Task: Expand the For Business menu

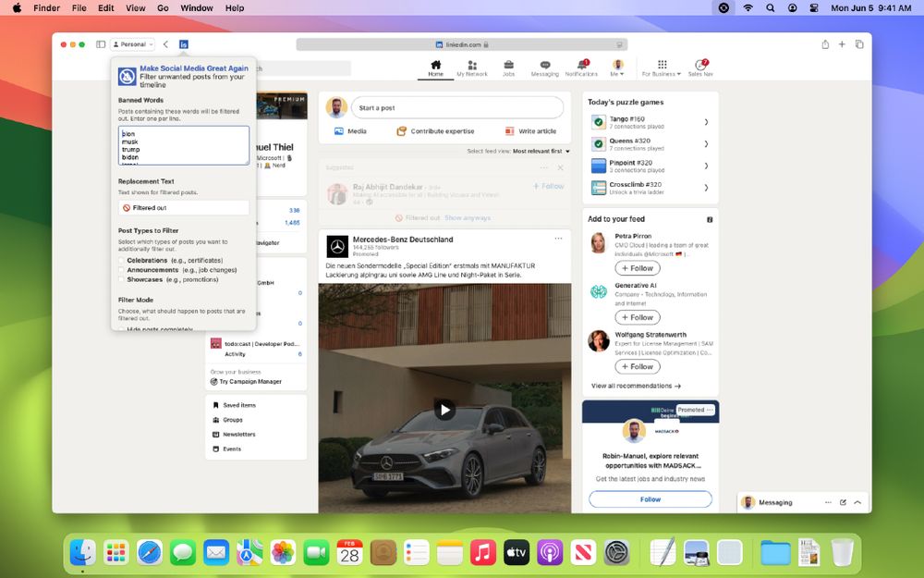Action: 662,68
